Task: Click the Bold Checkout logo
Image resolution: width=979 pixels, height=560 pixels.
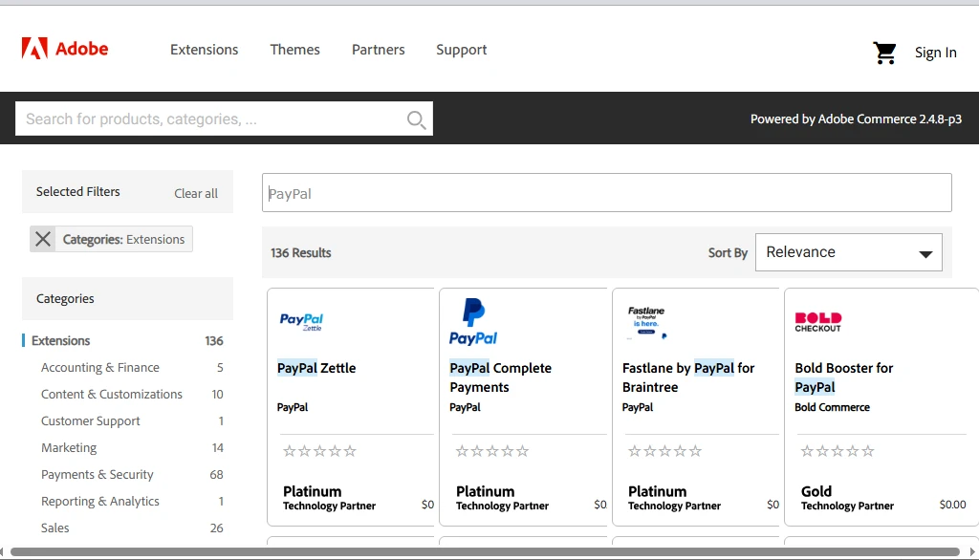Action: pyautogui.click(x=817, y=319)
